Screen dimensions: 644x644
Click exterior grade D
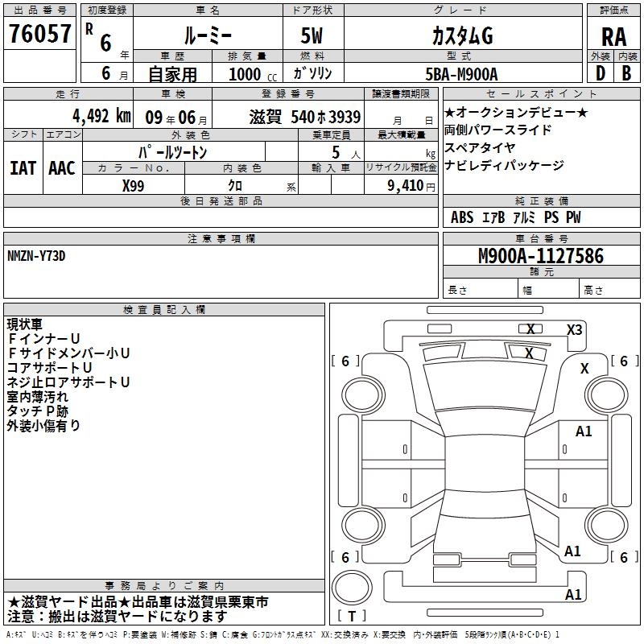[600, 73]
